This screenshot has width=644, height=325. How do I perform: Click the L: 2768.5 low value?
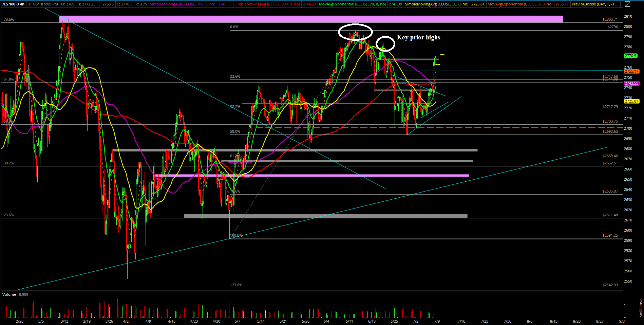106,4
